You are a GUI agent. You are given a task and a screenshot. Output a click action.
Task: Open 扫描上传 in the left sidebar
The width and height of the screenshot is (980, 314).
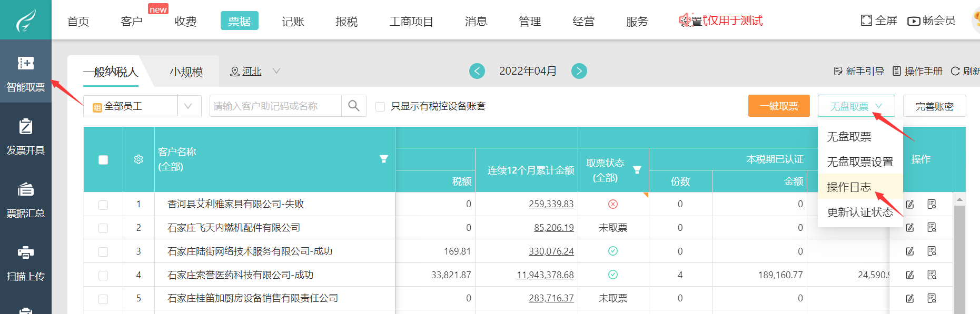[25, 262]
